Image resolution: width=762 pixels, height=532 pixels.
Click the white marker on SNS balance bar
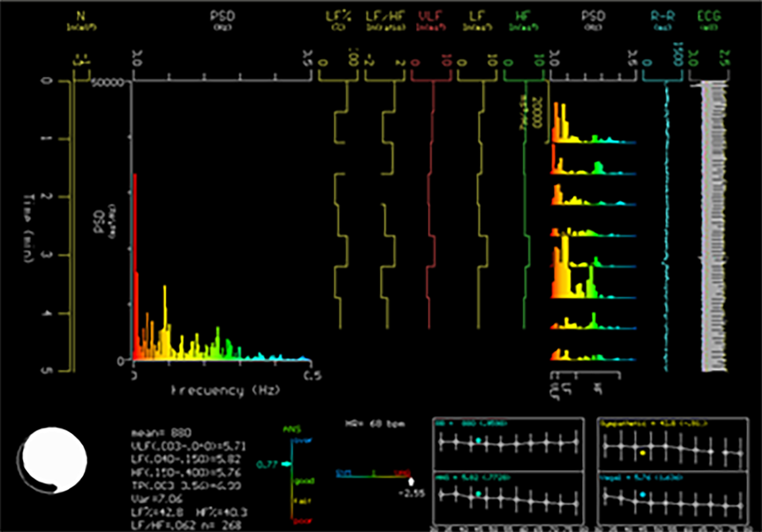pyautogui.click(x=411, y=480)
